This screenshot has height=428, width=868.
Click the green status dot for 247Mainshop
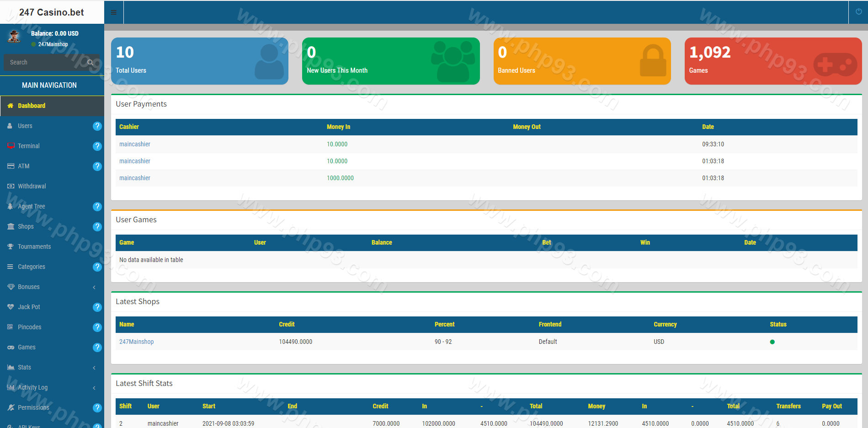click(x=772, y=342)
